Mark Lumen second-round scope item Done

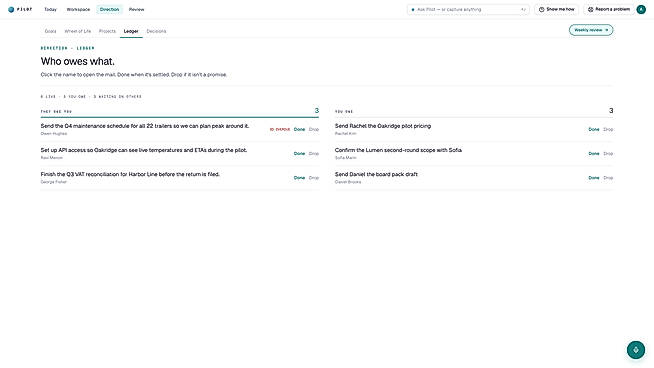(x=594, y=154)
